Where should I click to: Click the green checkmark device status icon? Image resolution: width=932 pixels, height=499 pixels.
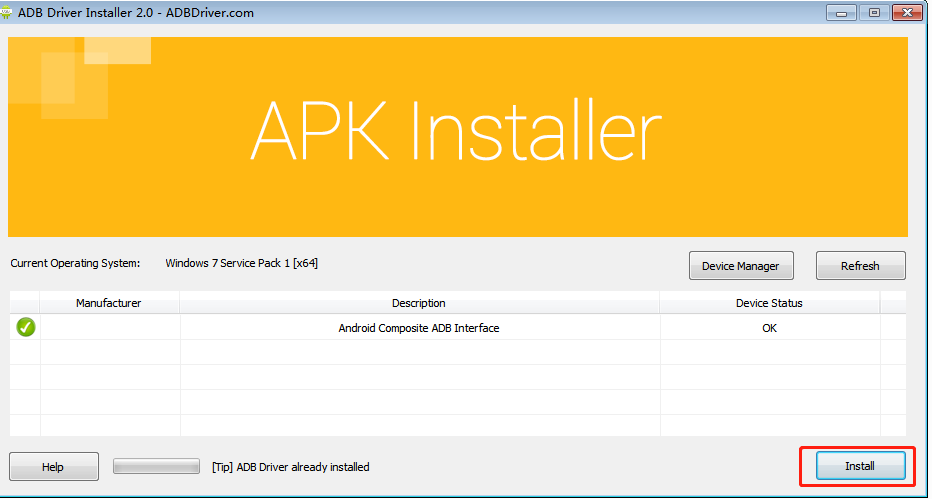(x=26, y=327)
